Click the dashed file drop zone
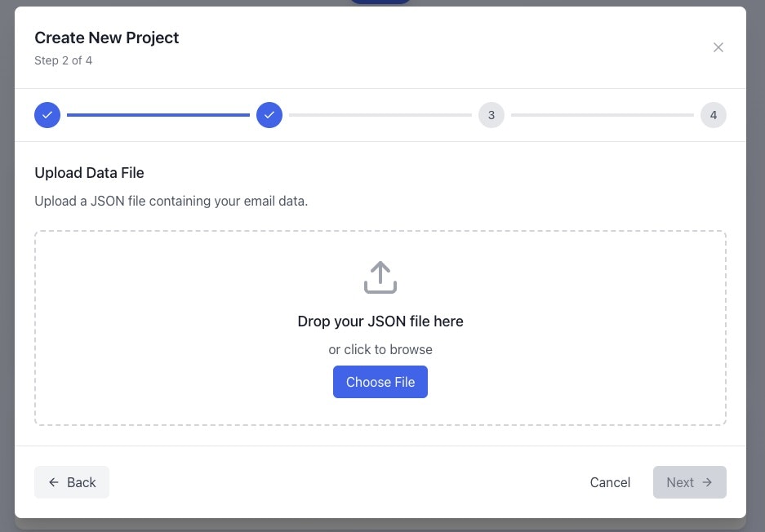765x532 pixels. [380, 327]
